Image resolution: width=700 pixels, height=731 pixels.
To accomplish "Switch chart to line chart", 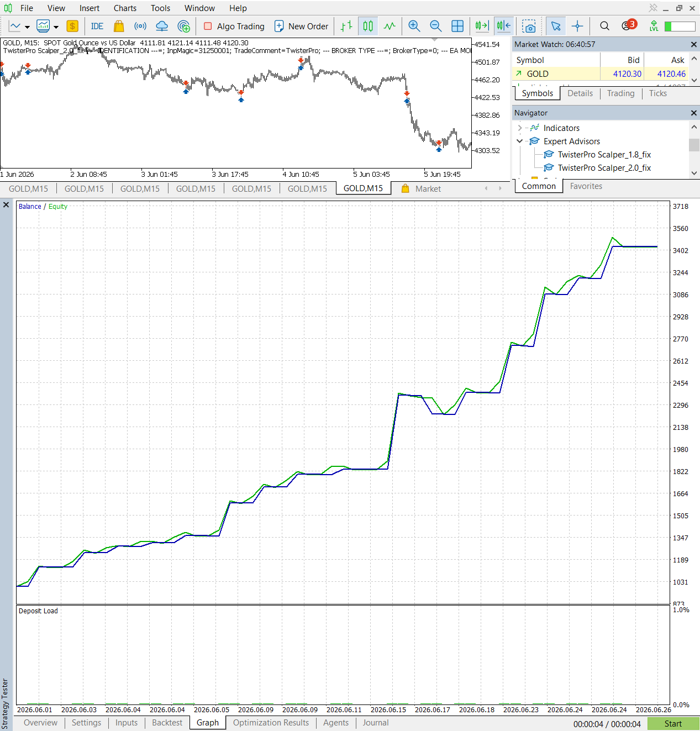I will click(390, 26).
